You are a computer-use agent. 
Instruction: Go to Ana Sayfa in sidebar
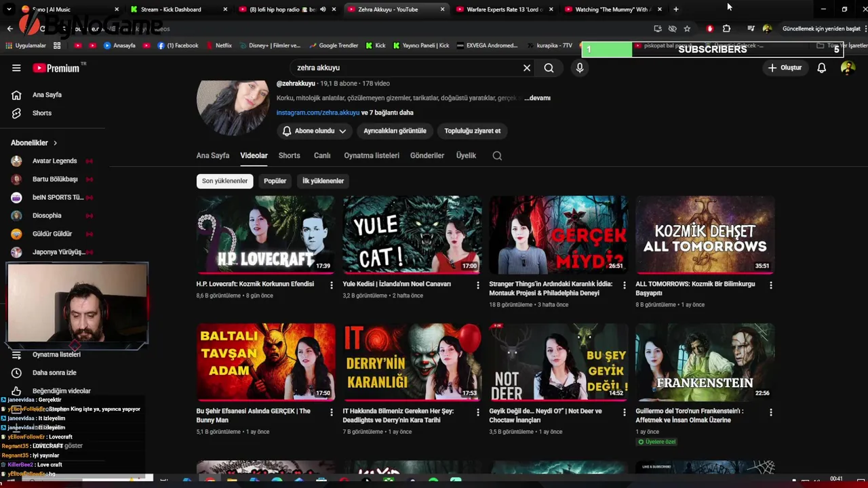47,95
